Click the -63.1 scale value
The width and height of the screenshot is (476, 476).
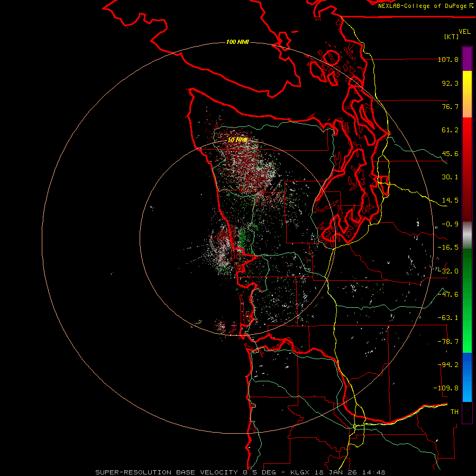448,318
